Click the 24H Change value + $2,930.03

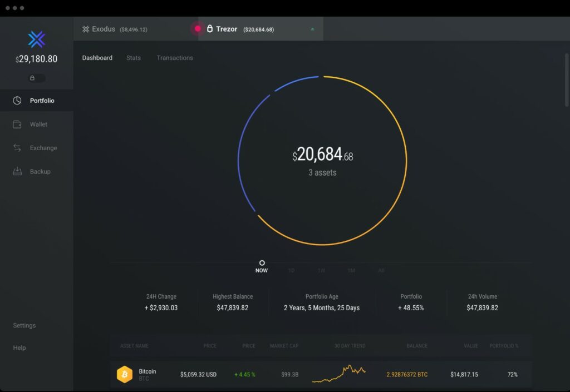click(161, 308)
